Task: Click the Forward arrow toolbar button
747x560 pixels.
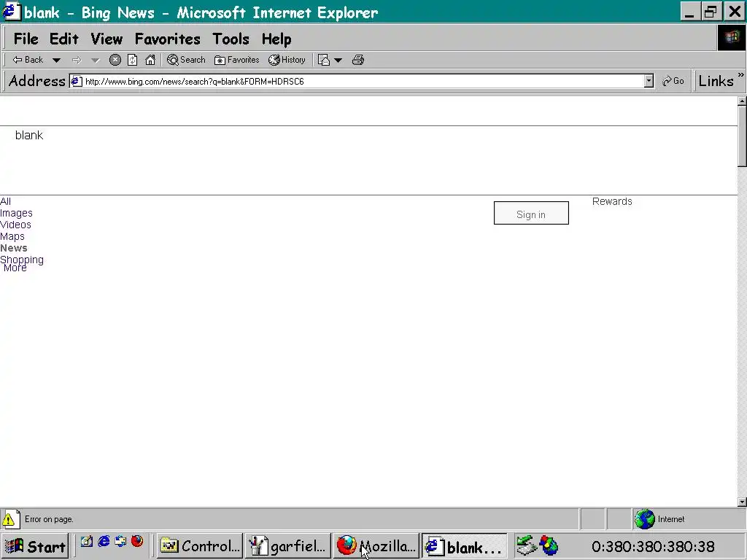Action: [x=76, y=60]
